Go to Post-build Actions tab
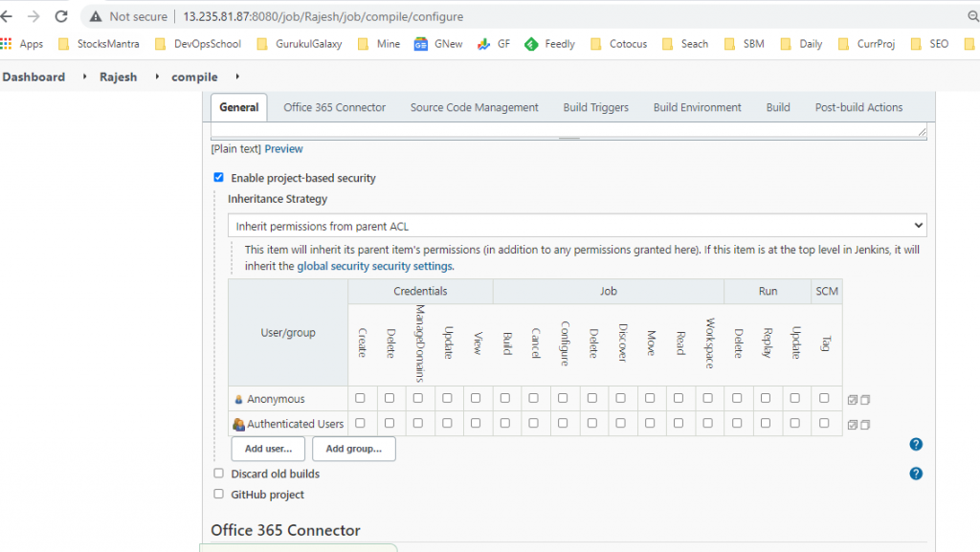This screenshot has height=552, width=980. (x=858, y=107)
